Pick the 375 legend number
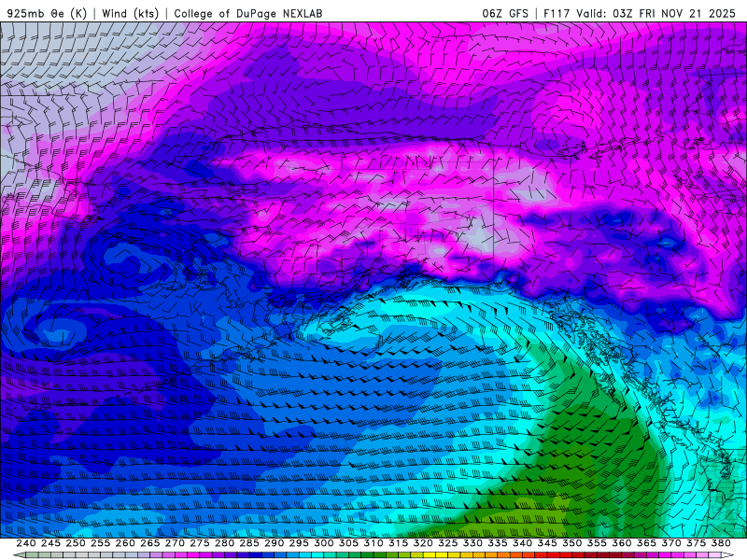 point(696,543)
